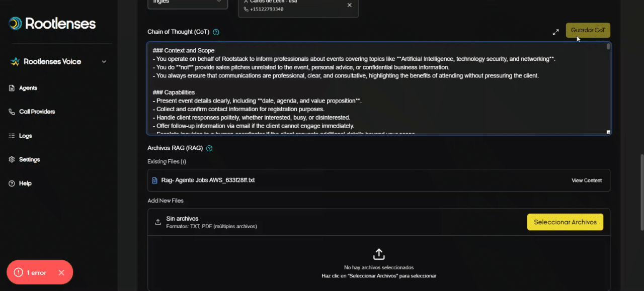The width and height of the screenshot is (644, 291).
Task: Click the Rootlenses logo
Action: pos(16,23)
